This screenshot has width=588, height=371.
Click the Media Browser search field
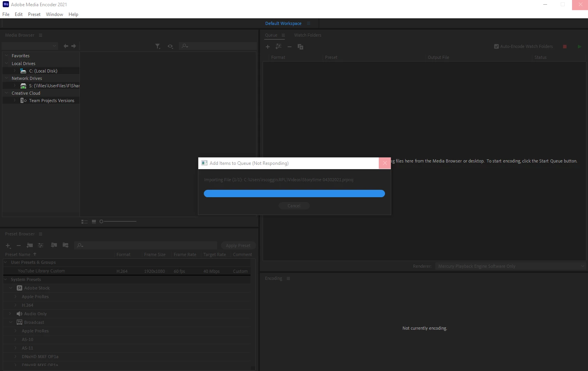tap(217, 46)
